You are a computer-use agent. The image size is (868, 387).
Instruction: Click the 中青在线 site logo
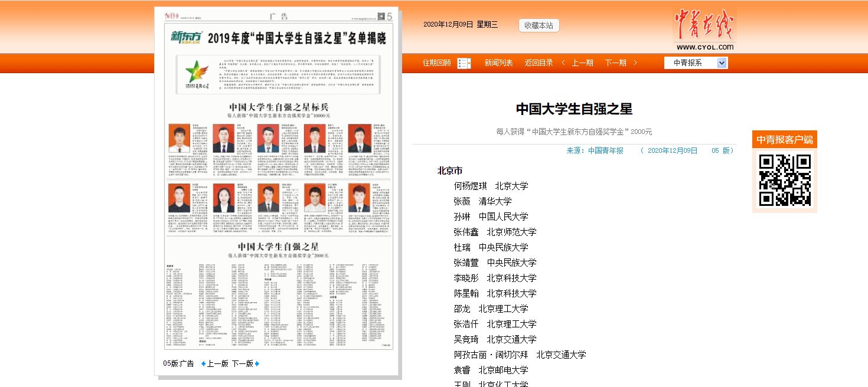(x=704, y=29)
